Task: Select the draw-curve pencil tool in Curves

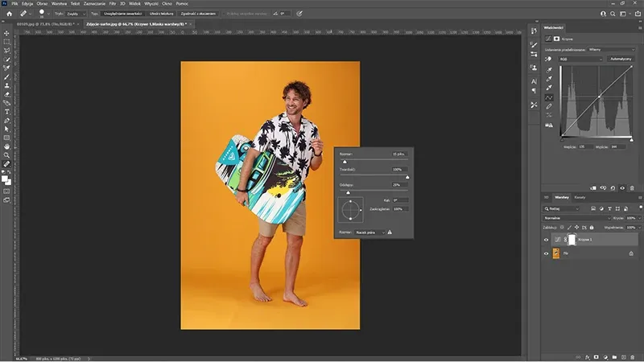Action: point(549,106)
